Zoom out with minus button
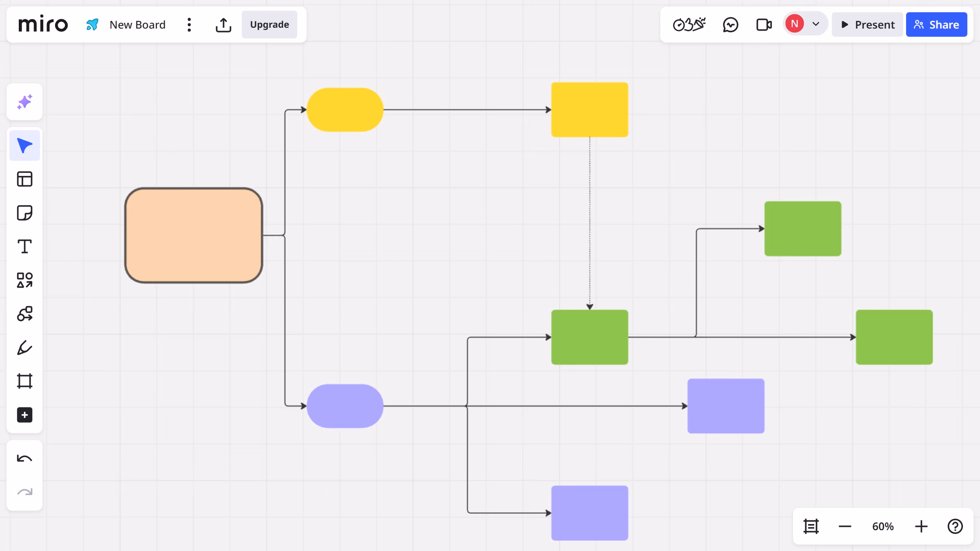The width and height of the screenshot is (980, 551). tap(845, 527)
